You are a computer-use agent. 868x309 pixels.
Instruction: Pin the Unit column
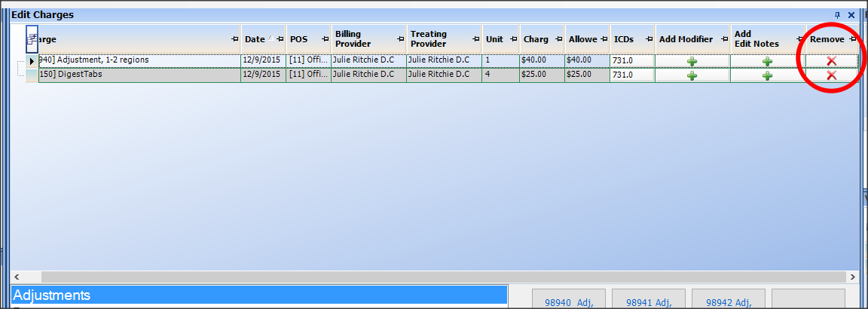514,39
